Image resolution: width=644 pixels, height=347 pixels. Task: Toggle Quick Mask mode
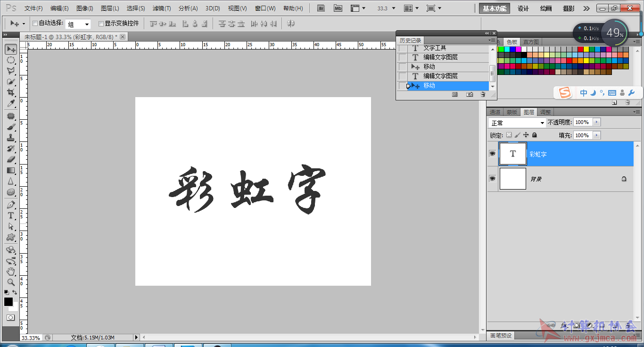click(10, 318)
